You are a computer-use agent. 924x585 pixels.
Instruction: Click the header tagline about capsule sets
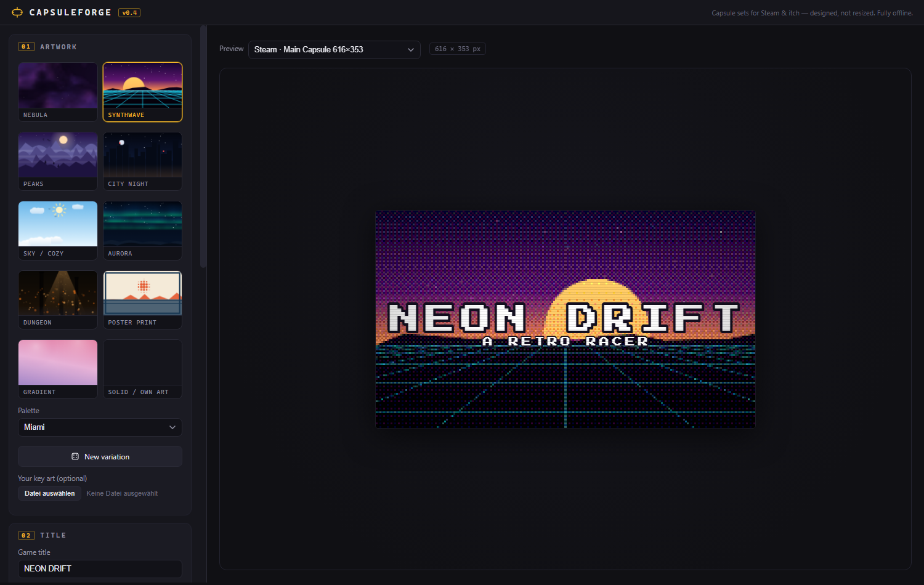(x=812, y=13)
